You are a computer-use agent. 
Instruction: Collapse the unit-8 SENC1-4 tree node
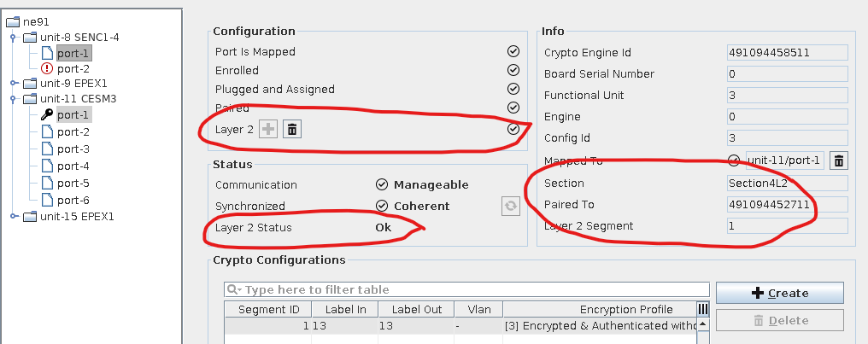coord(14,38)
